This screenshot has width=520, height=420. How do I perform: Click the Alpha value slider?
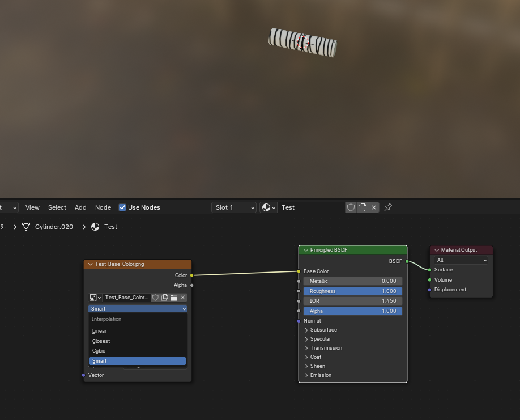(x=352, y=311)
